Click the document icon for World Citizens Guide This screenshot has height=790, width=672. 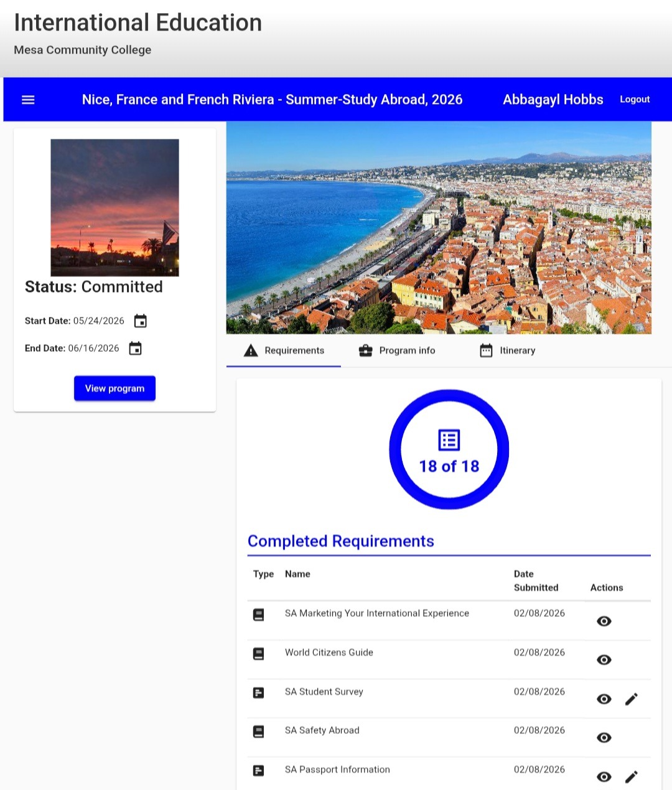pyautogui.click(x=259, y=654)
